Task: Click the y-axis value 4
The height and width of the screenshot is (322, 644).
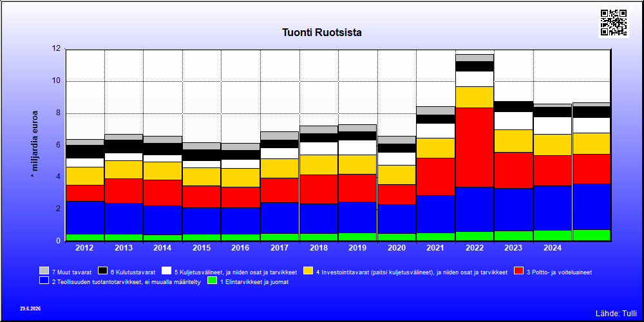Action: tap(58, 176)
